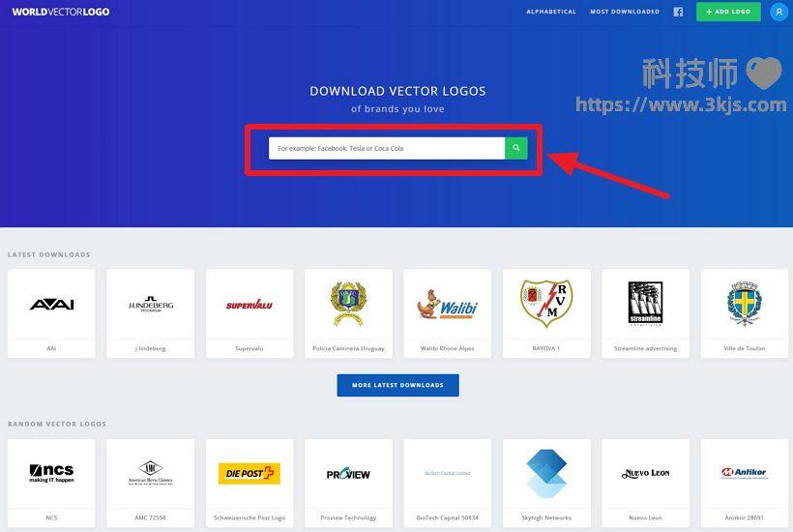
Task: Open the Facebook icon link
Action: (x=678, y=12)
